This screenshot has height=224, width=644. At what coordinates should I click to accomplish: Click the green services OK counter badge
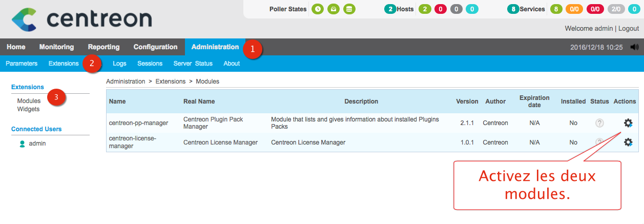[x=556, y=9]
